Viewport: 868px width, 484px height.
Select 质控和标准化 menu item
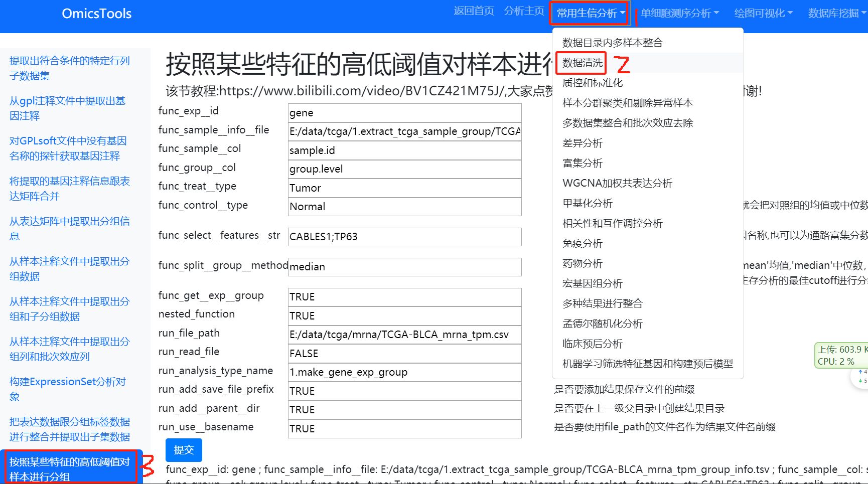[648, 83]
